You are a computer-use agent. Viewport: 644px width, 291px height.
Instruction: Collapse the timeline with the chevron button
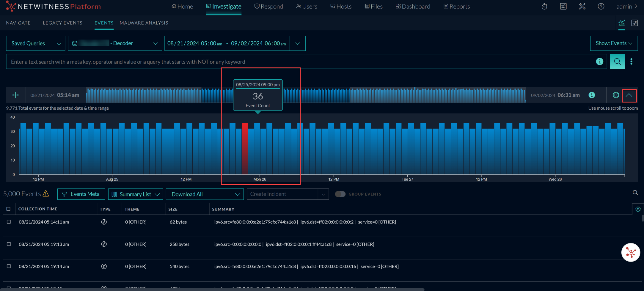coord(629,95)
